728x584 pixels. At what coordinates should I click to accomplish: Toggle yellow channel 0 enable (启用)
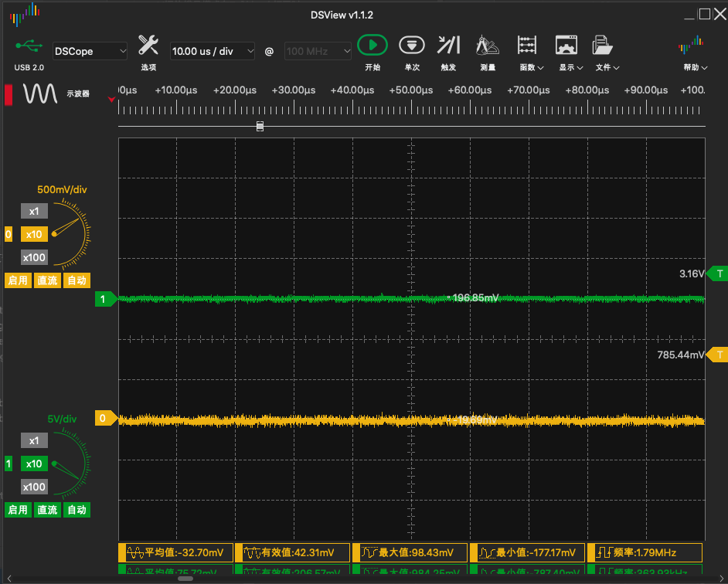point(18,280)
